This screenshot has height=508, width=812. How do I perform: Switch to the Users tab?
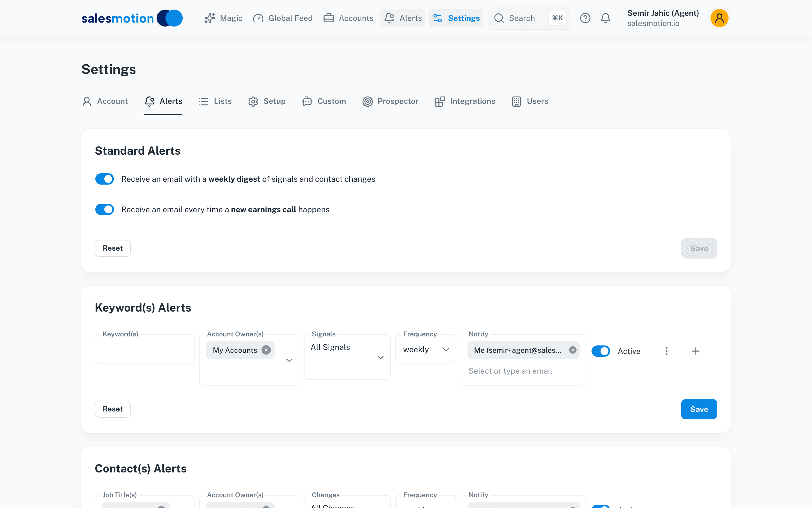tap(530, 102)
